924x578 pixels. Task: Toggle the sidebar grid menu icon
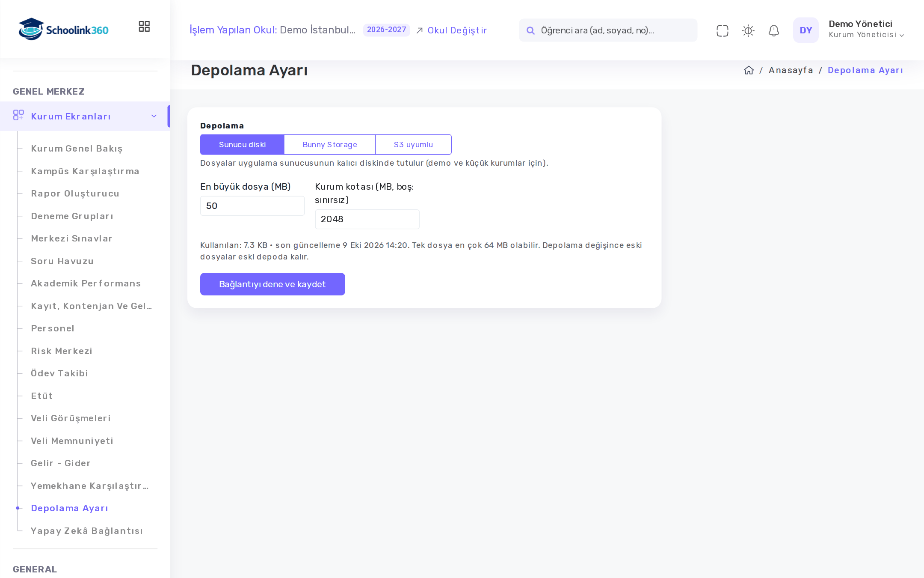(x=144, y=27)
